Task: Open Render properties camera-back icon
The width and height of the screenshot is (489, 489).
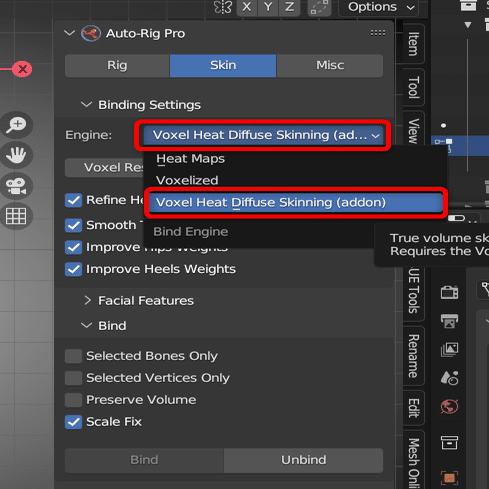Action: tap(449, 292)
